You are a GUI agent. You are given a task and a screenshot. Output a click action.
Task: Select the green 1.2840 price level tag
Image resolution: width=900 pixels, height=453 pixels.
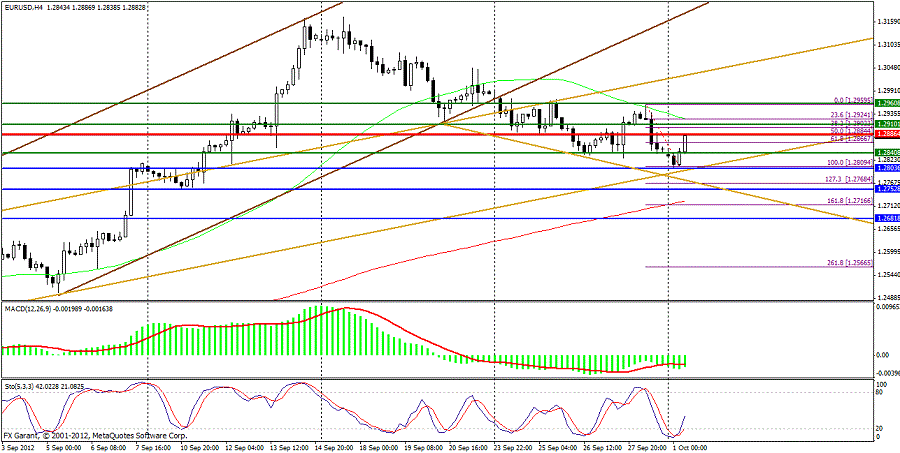887,152
